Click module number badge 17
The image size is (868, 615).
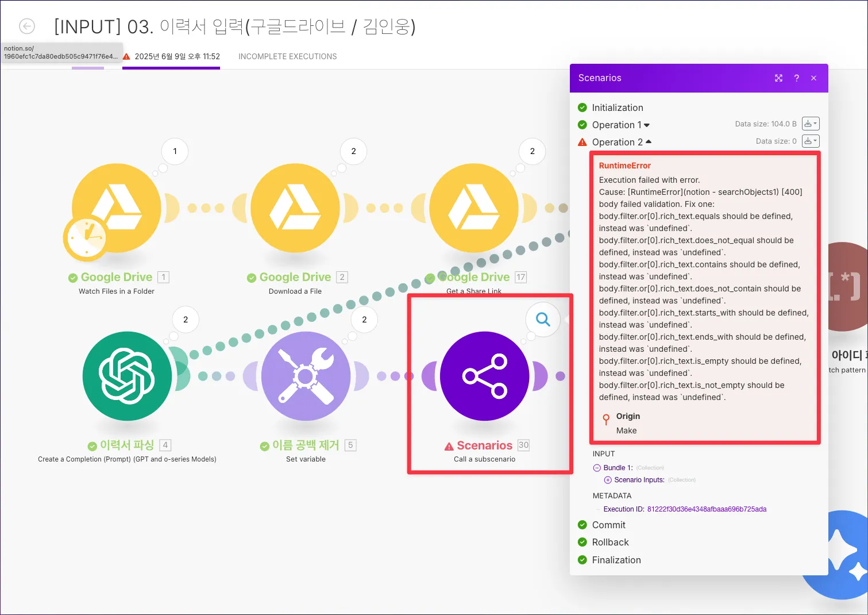[x=520, y=277]
